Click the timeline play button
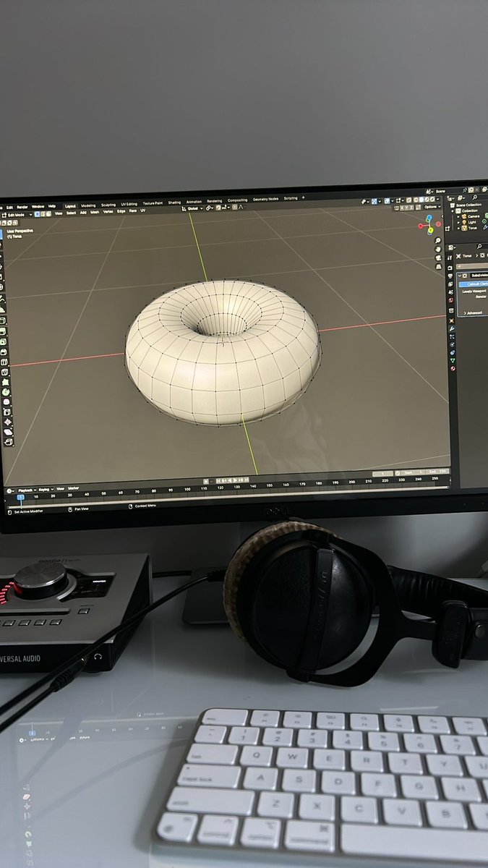 (235, 480)
